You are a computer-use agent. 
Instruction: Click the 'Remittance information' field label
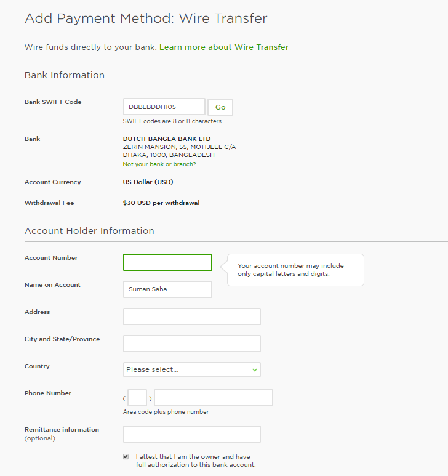pyautogui.click(x=62, y=430)
